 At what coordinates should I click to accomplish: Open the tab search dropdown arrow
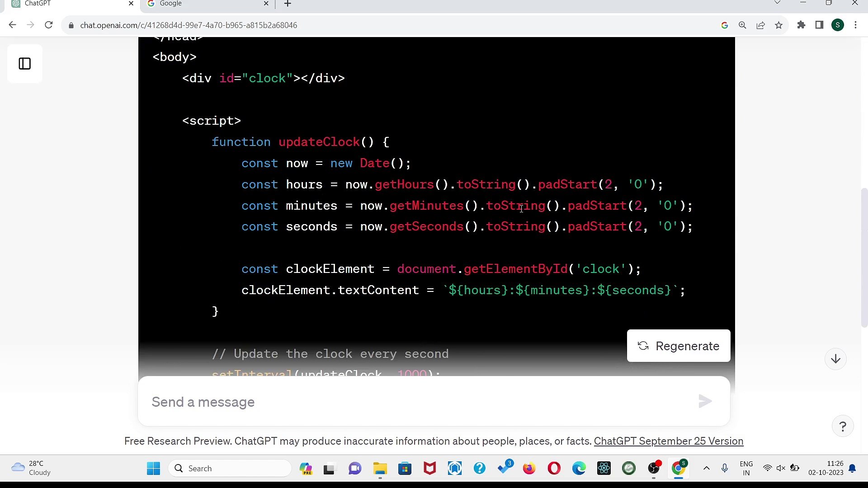pyautogui.click(x=778, y=2)
